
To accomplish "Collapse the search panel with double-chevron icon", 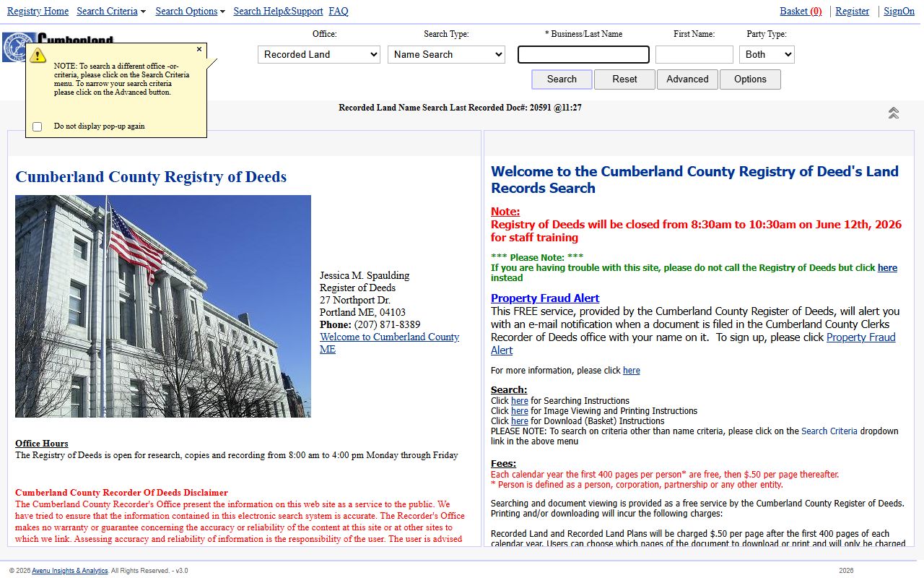I will [x=893, y=113].
